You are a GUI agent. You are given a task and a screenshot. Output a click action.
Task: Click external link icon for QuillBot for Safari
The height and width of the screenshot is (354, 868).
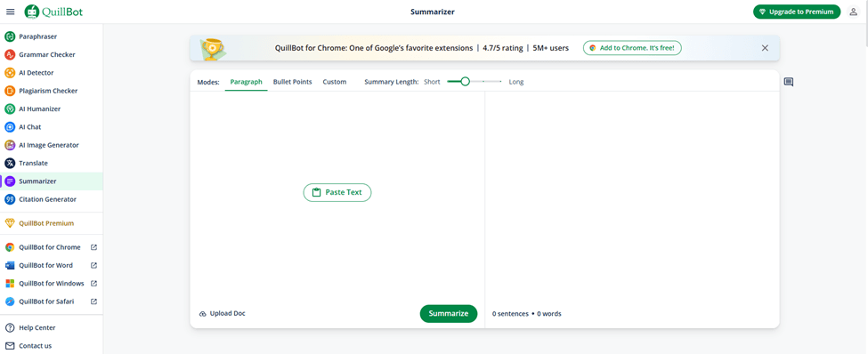click(x=94, y=302)
